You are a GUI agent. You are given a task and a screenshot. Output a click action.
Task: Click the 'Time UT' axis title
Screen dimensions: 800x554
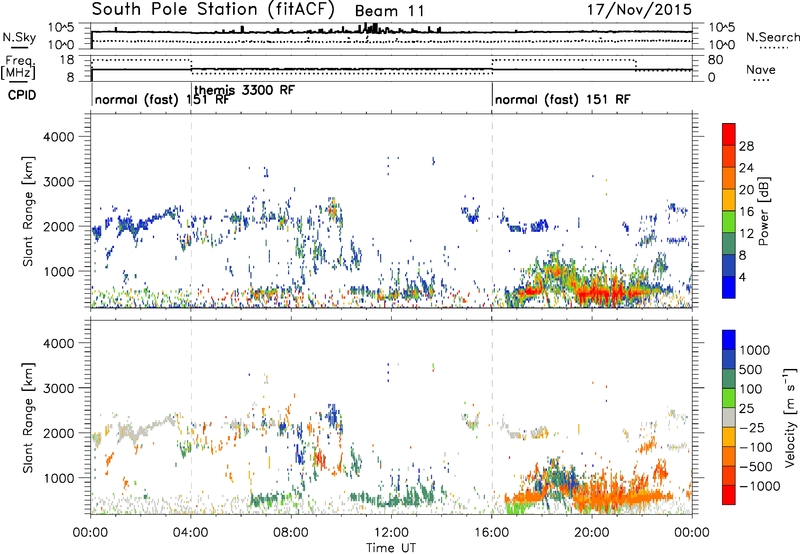click(391, 547)
